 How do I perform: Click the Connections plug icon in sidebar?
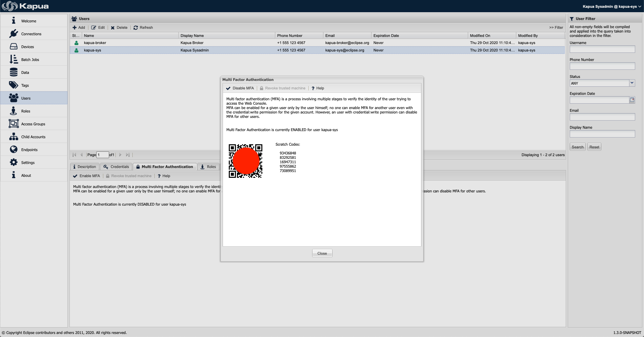(14, 34)
